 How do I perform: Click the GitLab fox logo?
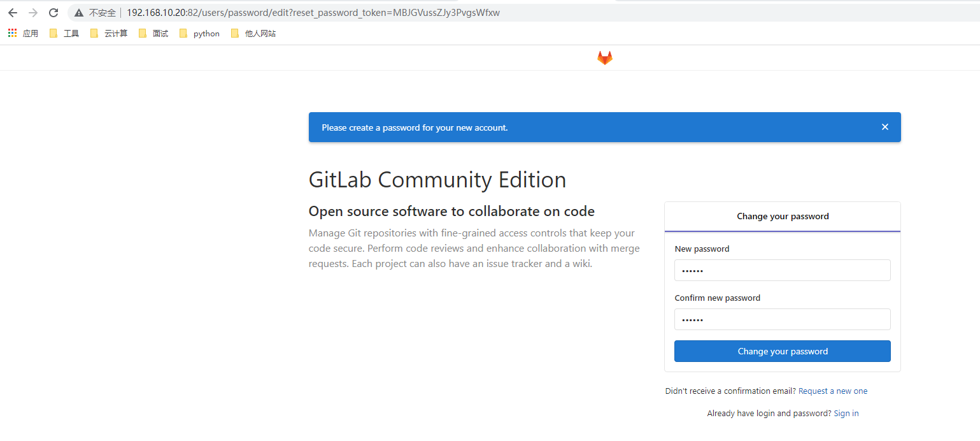(x=604, y=58)
